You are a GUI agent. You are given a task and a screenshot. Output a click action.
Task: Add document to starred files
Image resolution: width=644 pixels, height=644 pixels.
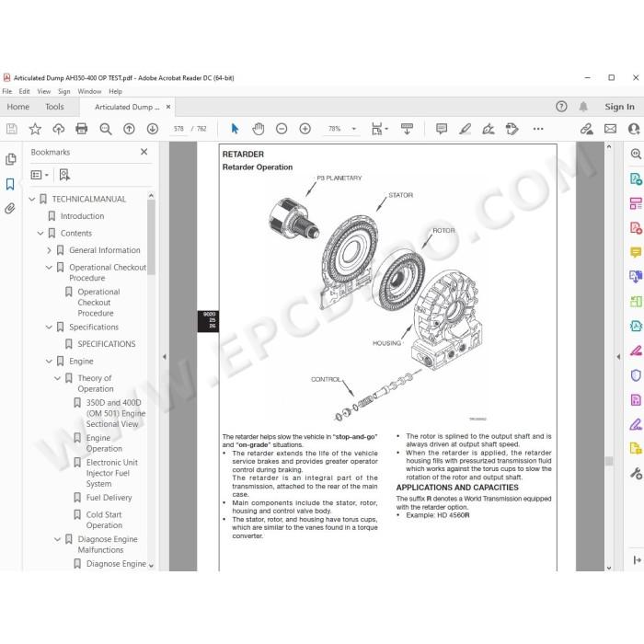tap(35, 129)
